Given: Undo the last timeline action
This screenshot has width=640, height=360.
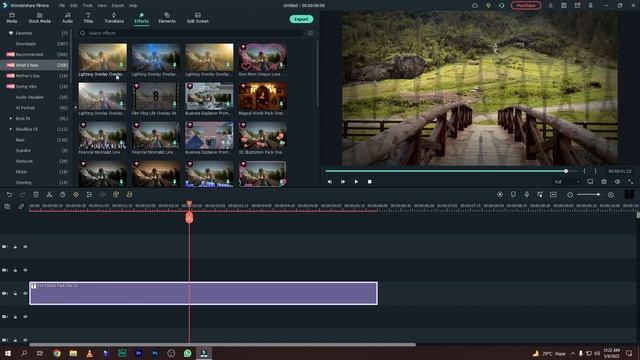Looking at the screenshot, I should coord(9,195).
